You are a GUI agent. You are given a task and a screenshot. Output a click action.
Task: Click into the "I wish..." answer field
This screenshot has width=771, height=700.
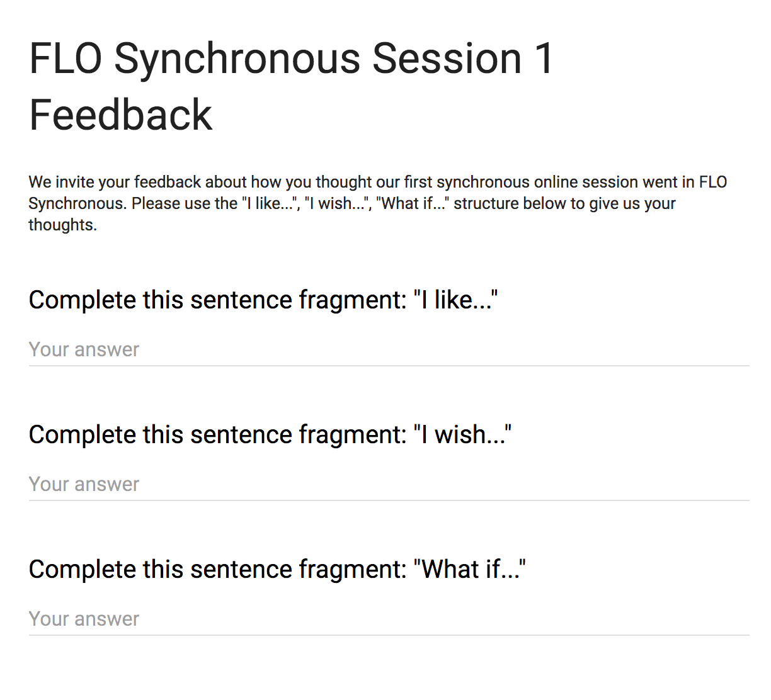coord(388,485)
